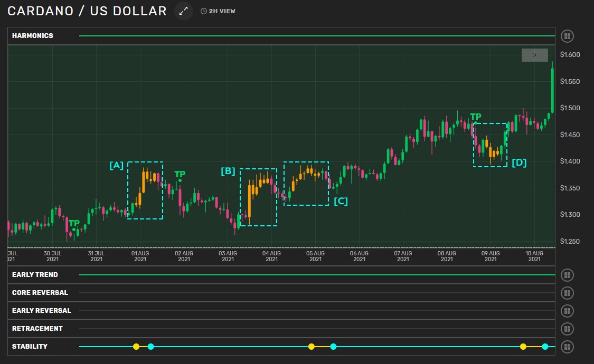Click the grid icon beside RETRACEMENT

567,329
